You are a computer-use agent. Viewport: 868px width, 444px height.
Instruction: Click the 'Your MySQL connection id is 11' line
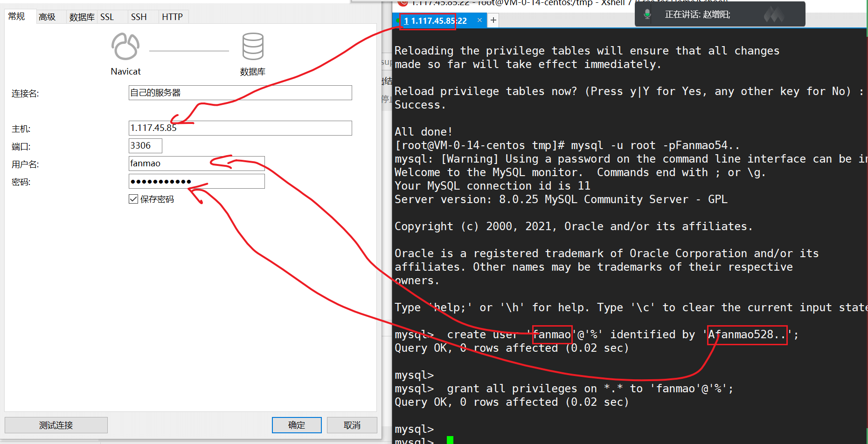(493, 186)
